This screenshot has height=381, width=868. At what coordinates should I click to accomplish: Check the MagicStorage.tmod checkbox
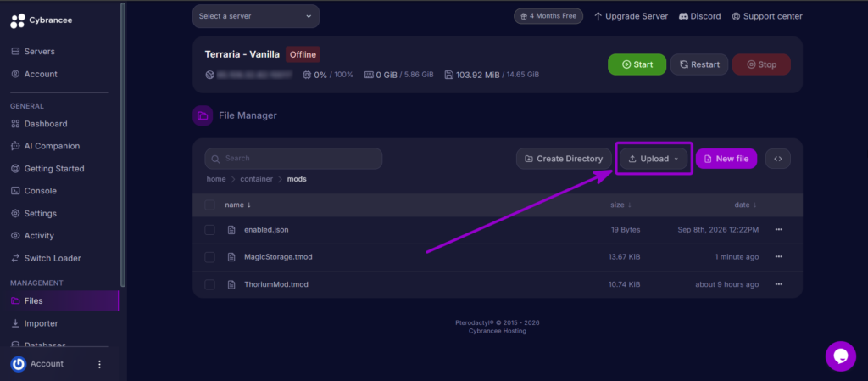pos(210,257)
